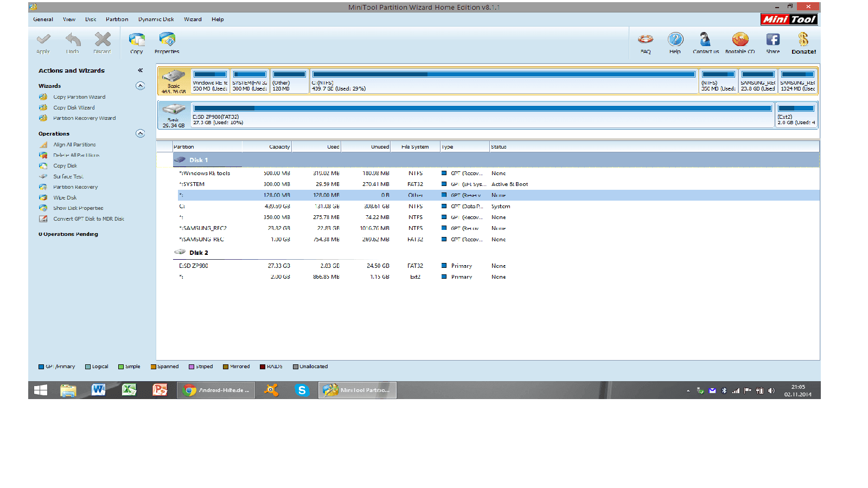Screen dimensions: 868x488
Task: Switch to the Chrome Android-Hilfe.de window
Action: pos(216,390)
